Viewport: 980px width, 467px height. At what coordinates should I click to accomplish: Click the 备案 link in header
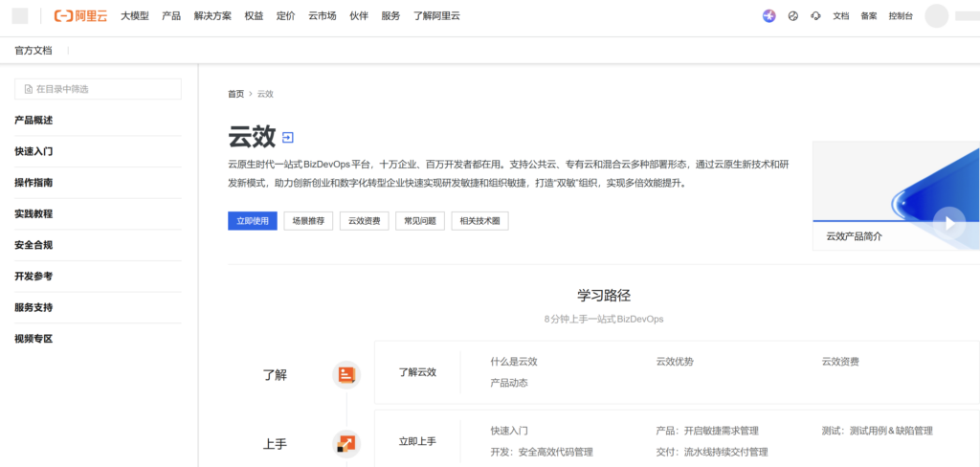pos(869,16)
